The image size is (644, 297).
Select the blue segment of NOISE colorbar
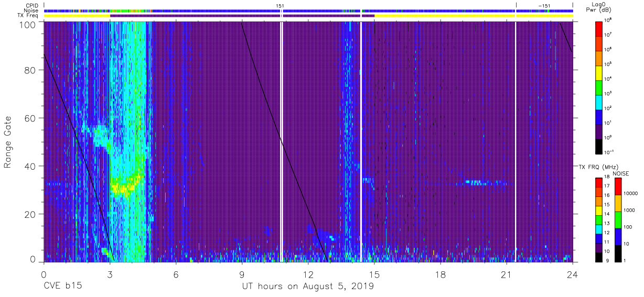(x=618, y=237)
